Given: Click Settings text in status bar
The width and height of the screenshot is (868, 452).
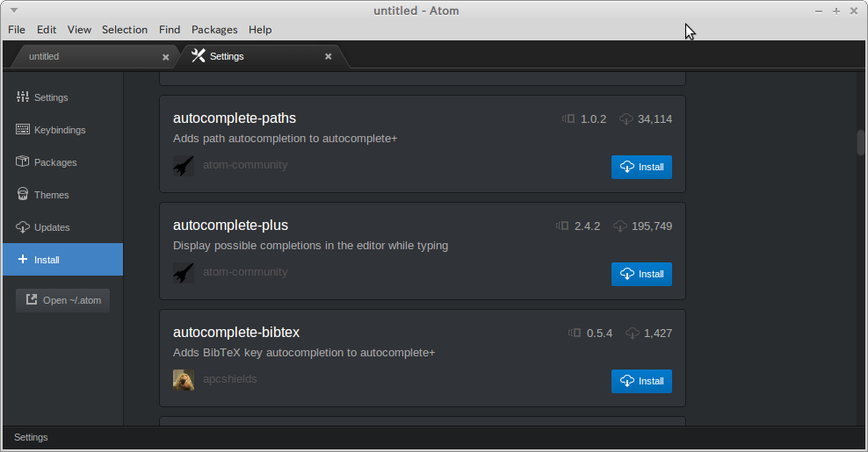Looking at the screenshot, I should [x=31, y=438].
